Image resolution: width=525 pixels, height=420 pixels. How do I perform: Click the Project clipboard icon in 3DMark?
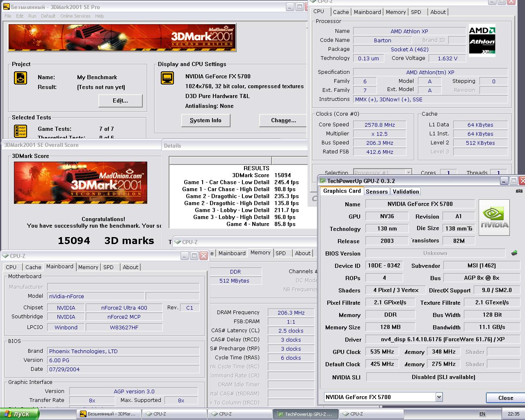click(21, 78)
